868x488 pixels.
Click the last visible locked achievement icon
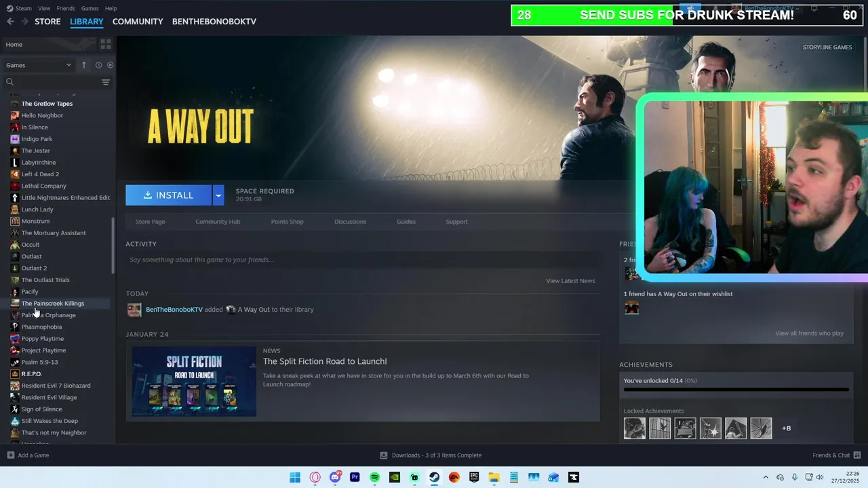761,428
